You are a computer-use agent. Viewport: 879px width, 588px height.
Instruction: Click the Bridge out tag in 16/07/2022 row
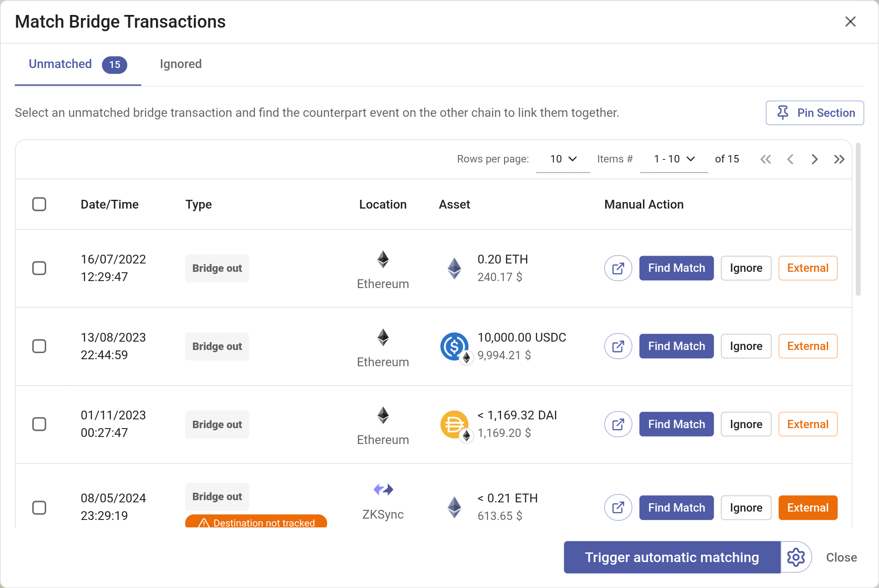[217, 268]
